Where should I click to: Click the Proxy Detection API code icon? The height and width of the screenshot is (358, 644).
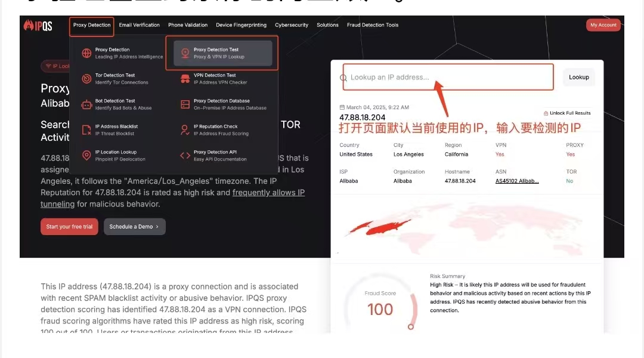tap(185, 155)
